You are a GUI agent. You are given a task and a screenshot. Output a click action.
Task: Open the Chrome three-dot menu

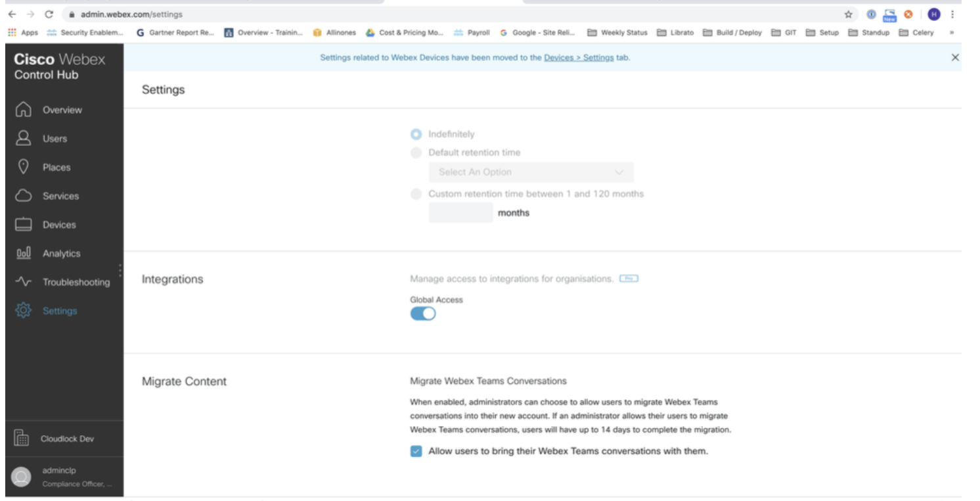952,14
